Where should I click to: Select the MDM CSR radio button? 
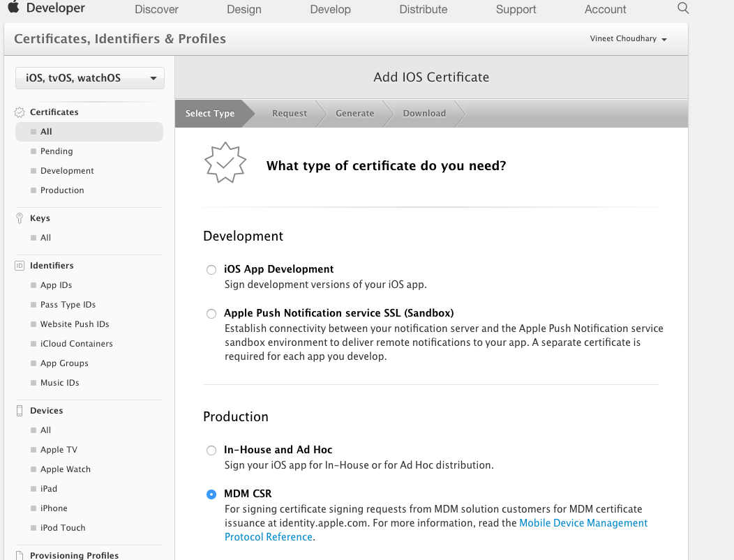(x=211, y=494)
